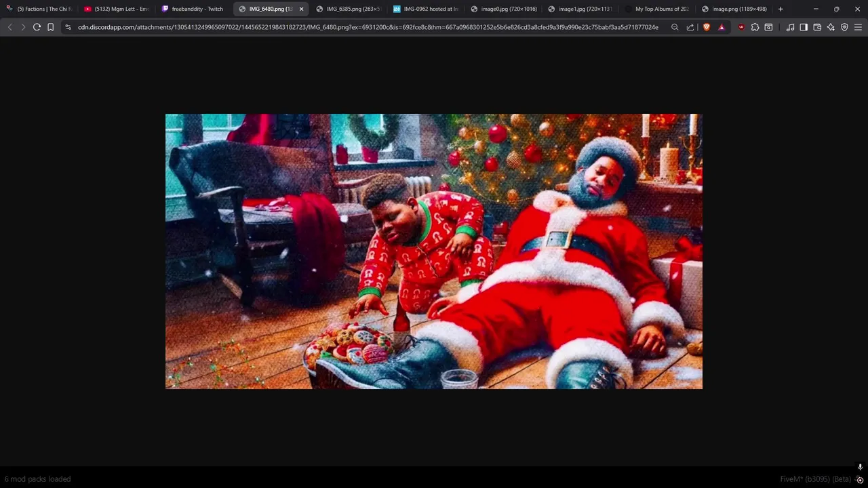The image size is (868, 488).
Task: Go back to the previous page
Action: coord(9,27)
